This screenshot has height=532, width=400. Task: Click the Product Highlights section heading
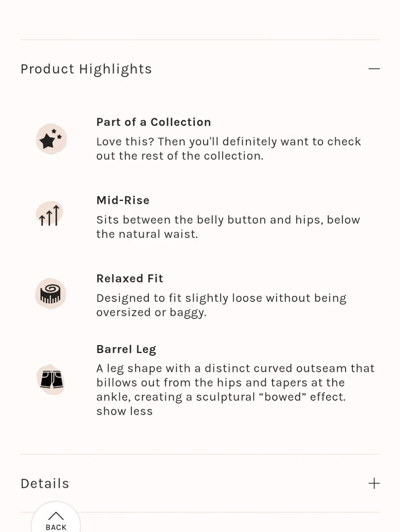(86, 69)
